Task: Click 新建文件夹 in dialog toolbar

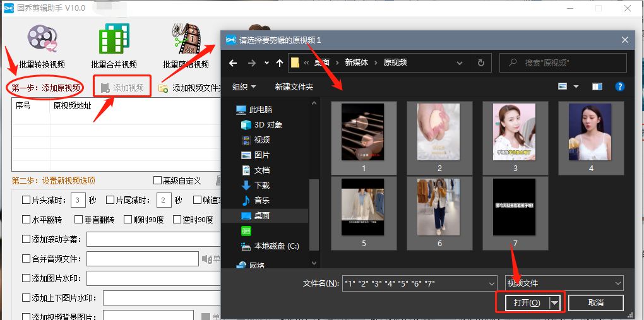Action: pos(294,86)
